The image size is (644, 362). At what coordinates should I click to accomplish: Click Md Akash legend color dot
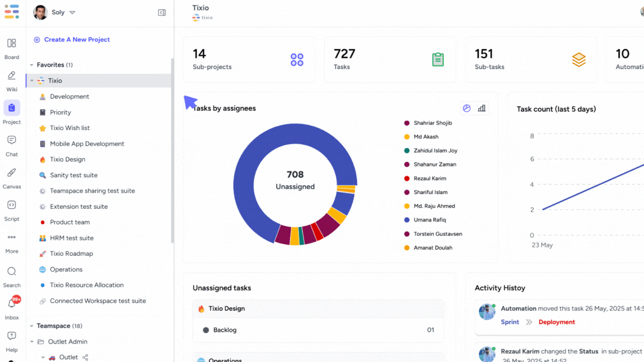[x=406, y=137]
